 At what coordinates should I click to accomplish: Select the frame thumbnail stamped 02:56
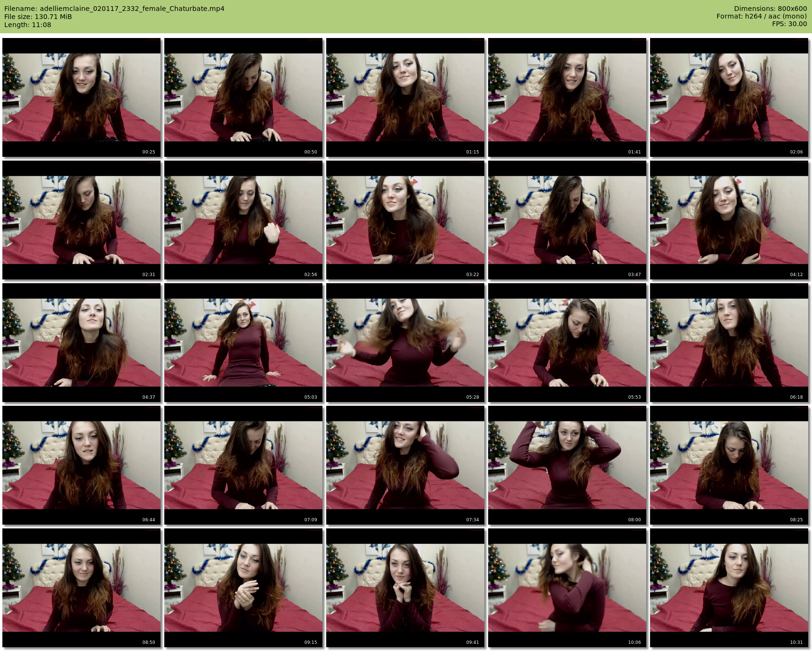pyautogui.click(x=244, y=220)
